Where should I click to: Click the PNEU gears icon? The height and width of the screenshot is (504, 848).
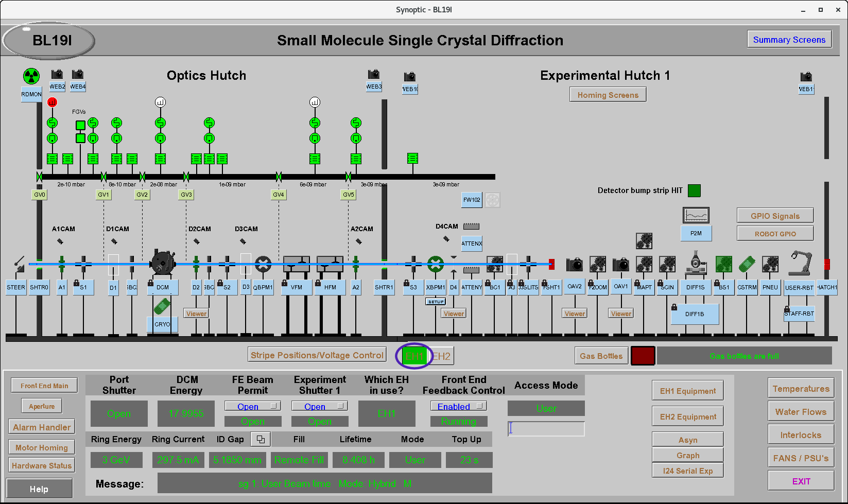770,265
